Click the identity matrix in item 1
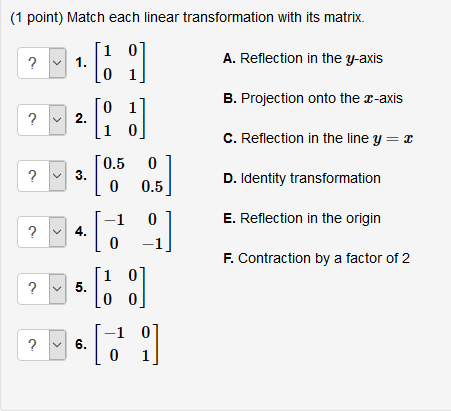Viewport: 451px width, 411px height. 120,62
